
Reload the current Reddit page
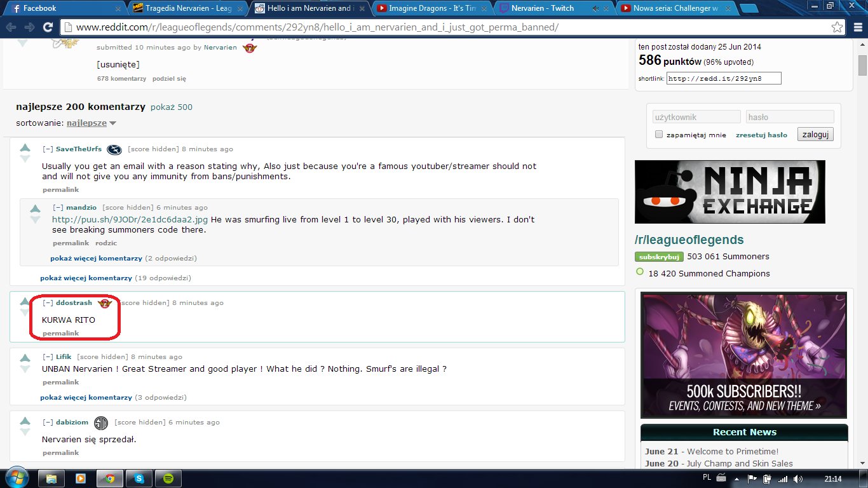[x=48, y=27]
